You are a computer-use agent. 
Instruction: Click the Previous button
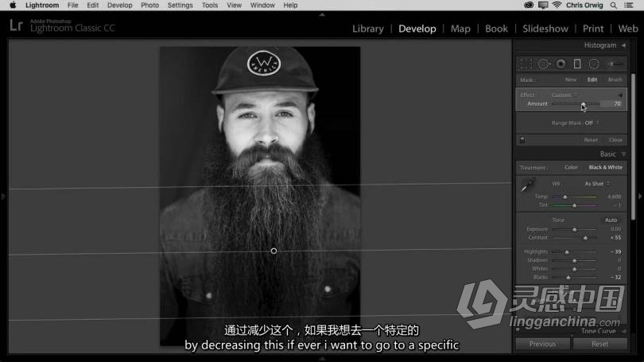tap(542, 344)
